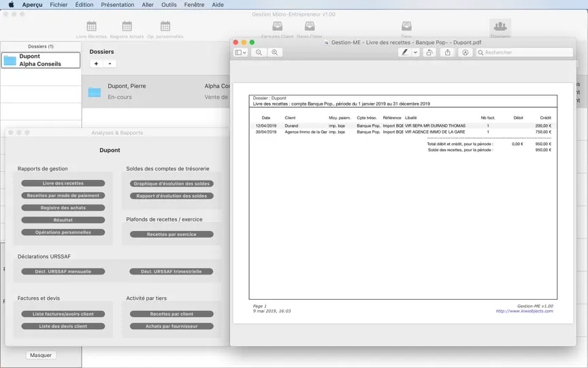Generate Décl. URSSAF trimestrielle
The height and width of the screenshot is (368, 588).
coord(171,271)
